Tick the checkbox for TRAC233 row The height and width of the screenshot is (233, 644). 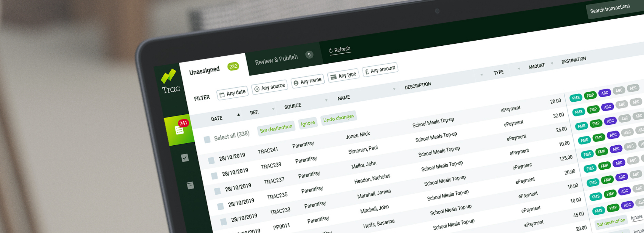[223, 221]
